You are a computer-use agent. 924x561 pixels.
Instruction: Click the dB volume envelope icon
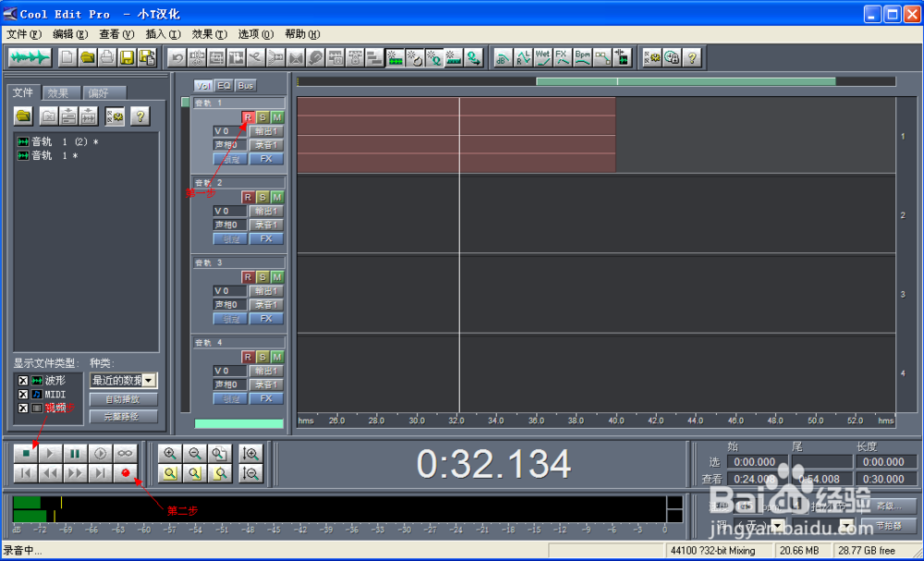coord(503,57)
